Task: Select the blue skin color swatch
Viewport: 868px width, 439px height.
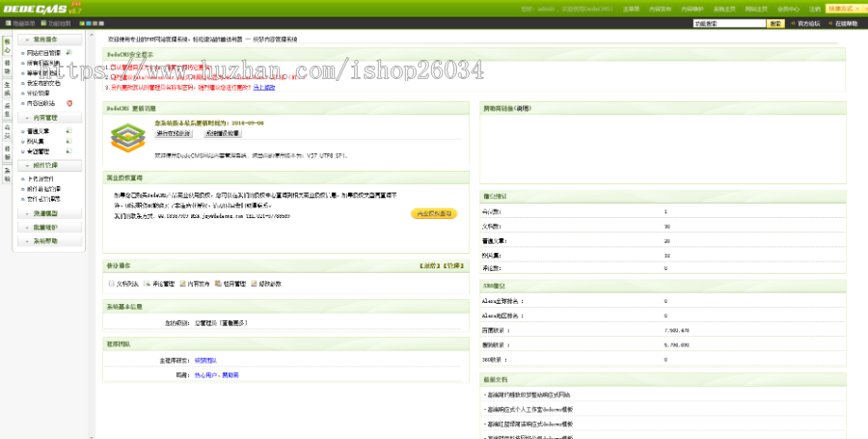Action: (x=89, y=23)
